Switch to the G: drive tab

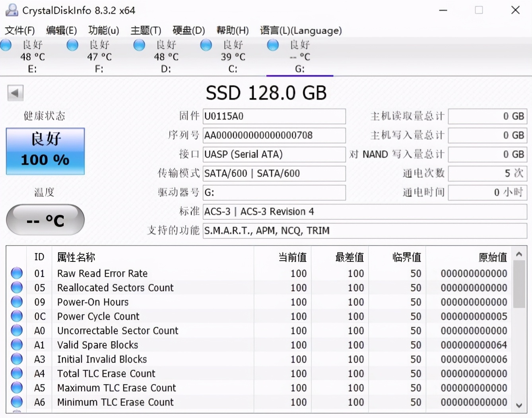click(299, 57)
